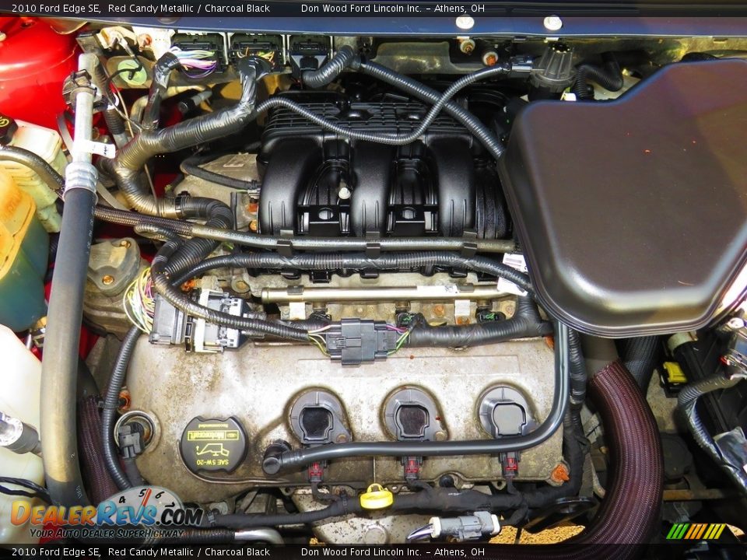Image resolution: width=747 pixels, height=560 pixels.
Task: Click the left ignition coil
Action: (318, 418)
